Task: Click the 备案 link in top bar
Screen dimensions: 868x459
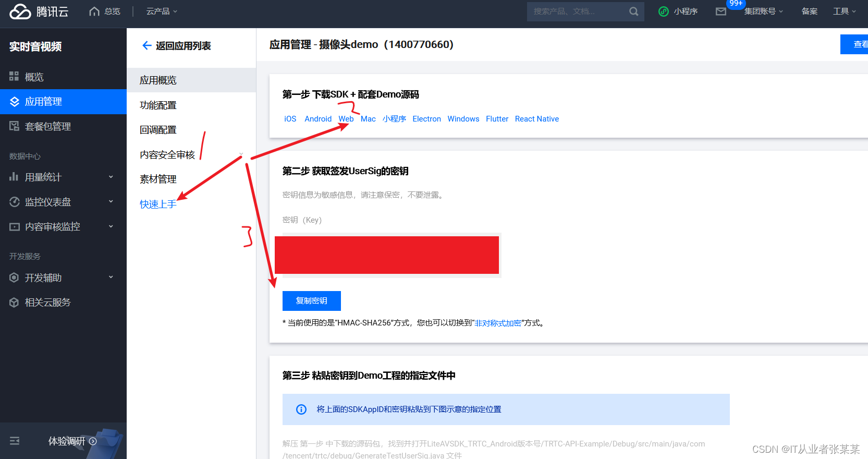Action: (810, 11)
